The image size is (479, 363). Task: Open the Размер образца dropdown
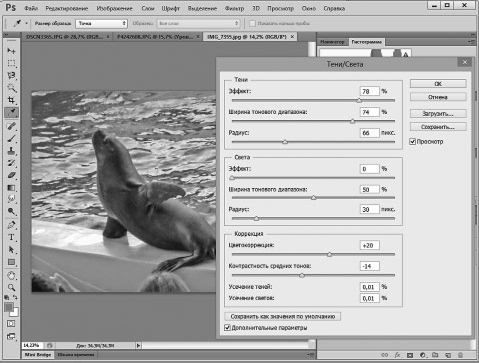pyautogui.click(x=101, y=23)
